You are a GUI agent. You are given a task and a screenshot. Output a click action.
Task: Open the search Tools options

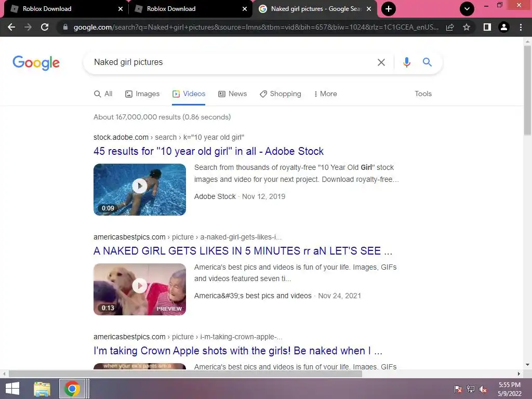tap(423, 94)
